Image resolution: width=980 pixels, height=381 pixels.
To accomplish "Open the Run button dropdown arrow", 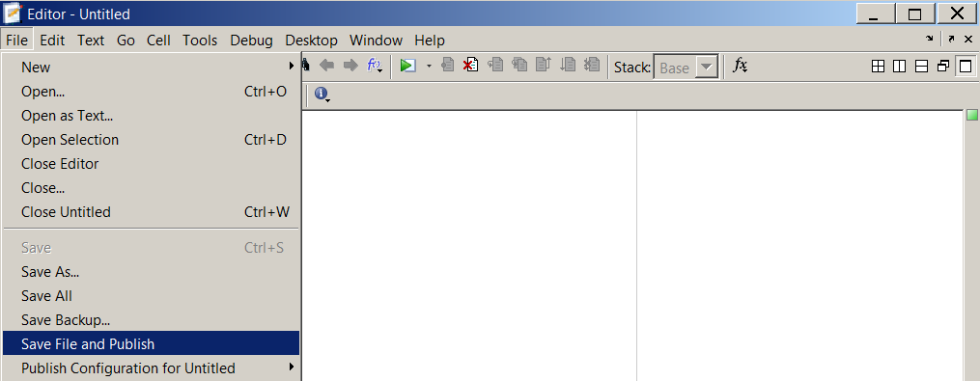I will [x=429, y=66].
